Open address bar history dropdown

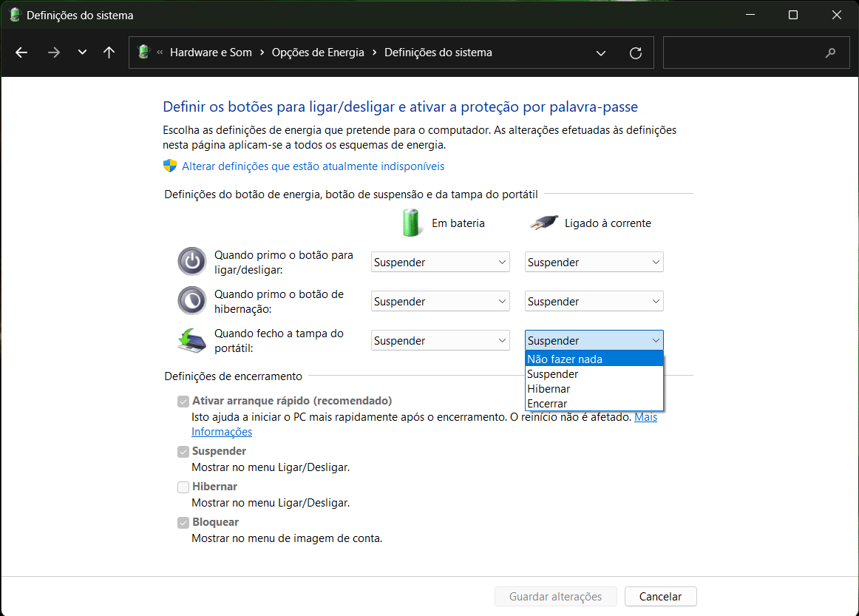coord(601,53)
